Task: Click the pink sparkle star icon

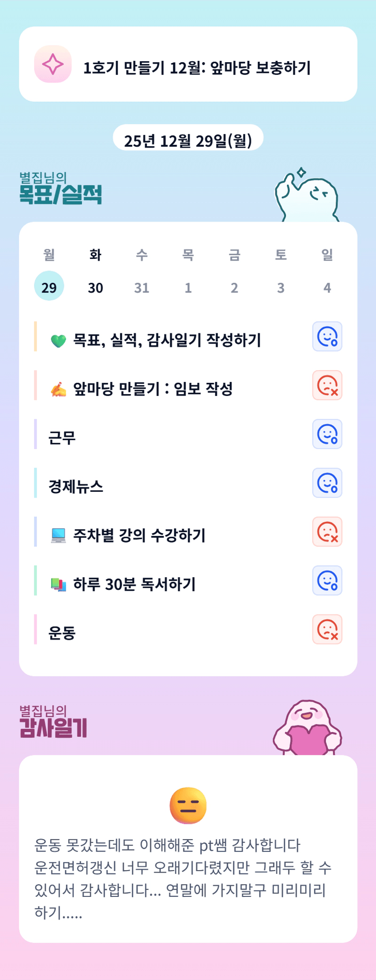Action: tap(53, 64)
